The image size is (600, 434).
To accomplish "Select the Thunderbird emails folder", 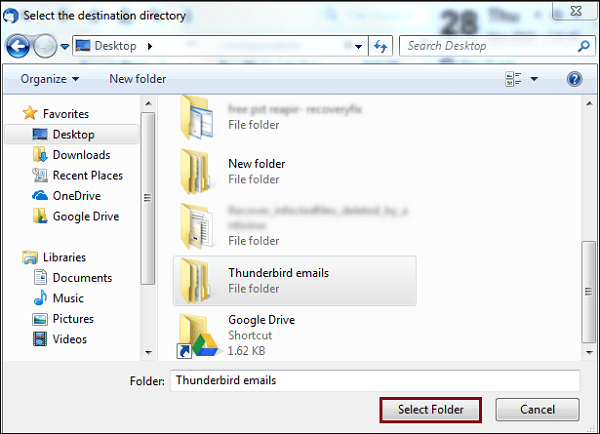I will (295, 281).
